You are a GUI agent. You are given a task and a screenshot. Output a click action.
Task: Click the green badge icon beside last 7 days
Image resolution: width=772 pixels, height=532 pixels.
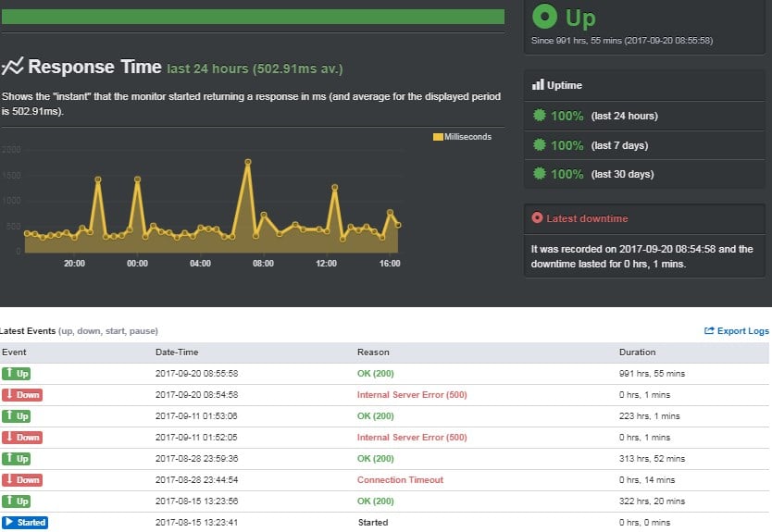click(x=540, y=144)
